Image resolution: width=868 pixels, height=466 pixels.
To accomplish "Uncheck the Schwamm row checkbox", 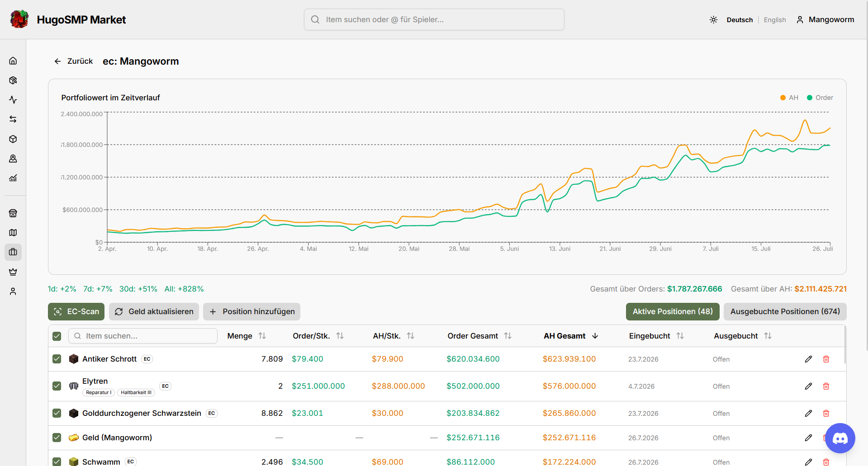I will pyautogui.click(x=57, y=462).
